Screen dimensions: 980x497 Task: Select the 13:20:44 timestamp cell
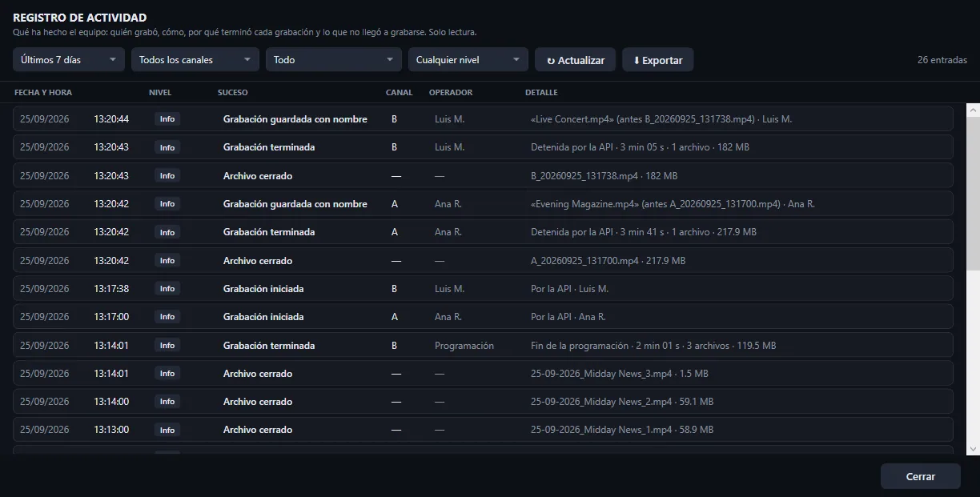click(x=111, y=119)
